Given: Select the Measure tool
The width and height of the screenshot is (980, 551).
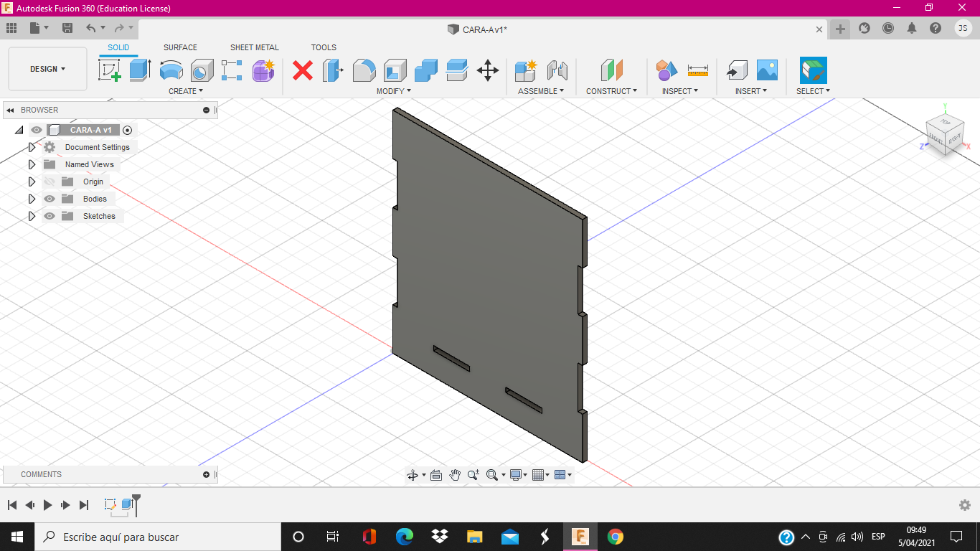Looking at the screenshot, I should point(697,70).
